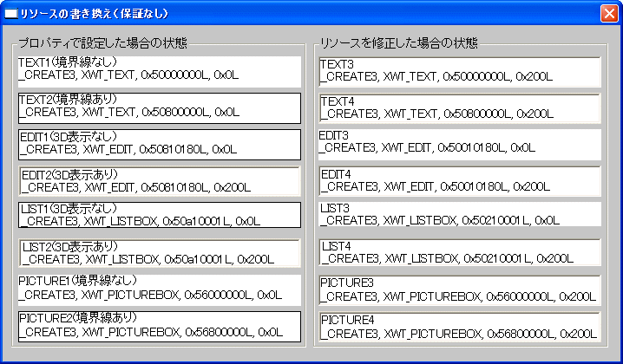This screenshot has width=623, height=364.
Task: Click the PICTURE4 picture box
Action: pyautogui.click(x=460, y=327)
